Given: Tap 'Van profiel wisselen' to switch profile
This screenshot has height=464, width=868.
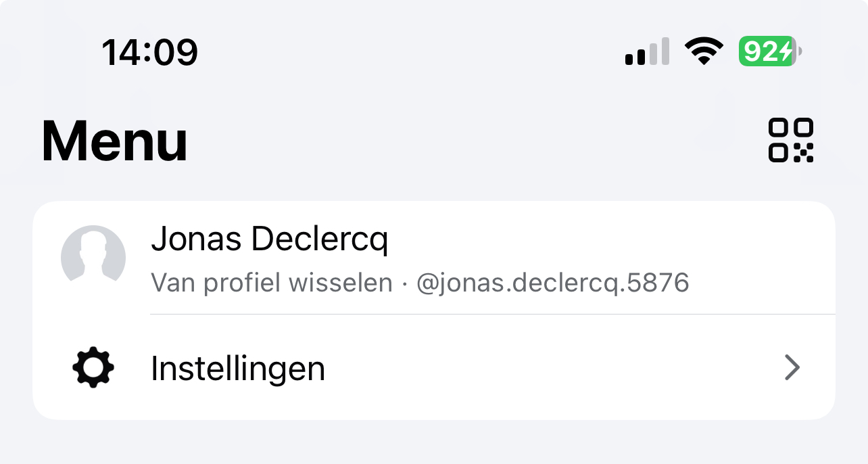Looking at the screenshot, I should pos(271,282).
